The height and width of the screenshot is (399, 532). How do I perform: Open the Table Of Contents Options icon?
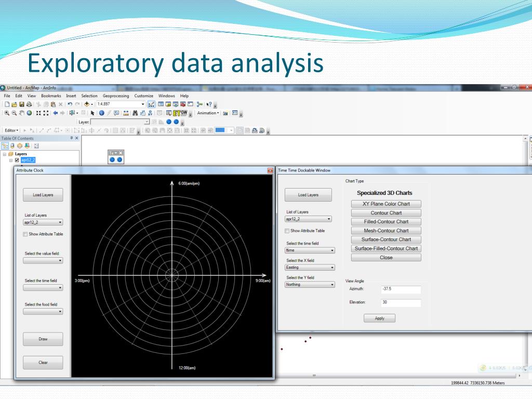point(36,146)
